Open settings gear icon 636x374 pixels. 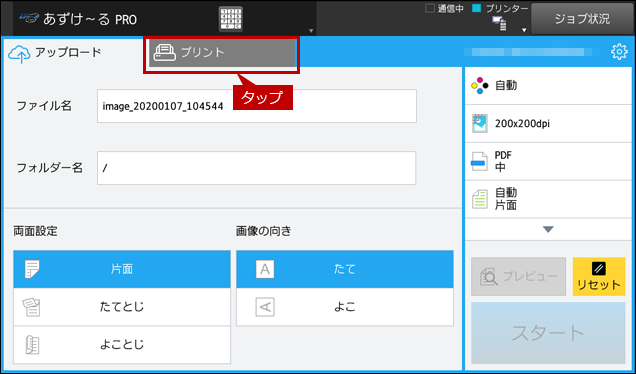(619, 52)
